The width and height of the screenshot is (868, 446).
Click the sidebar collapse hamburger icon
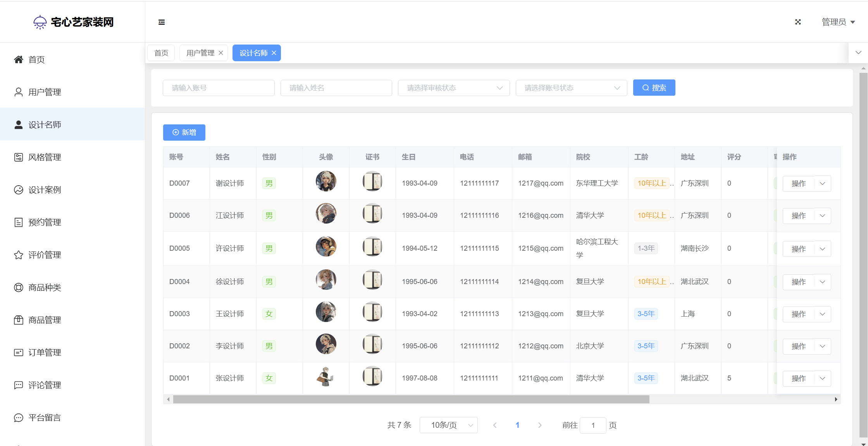click(162, 22)
